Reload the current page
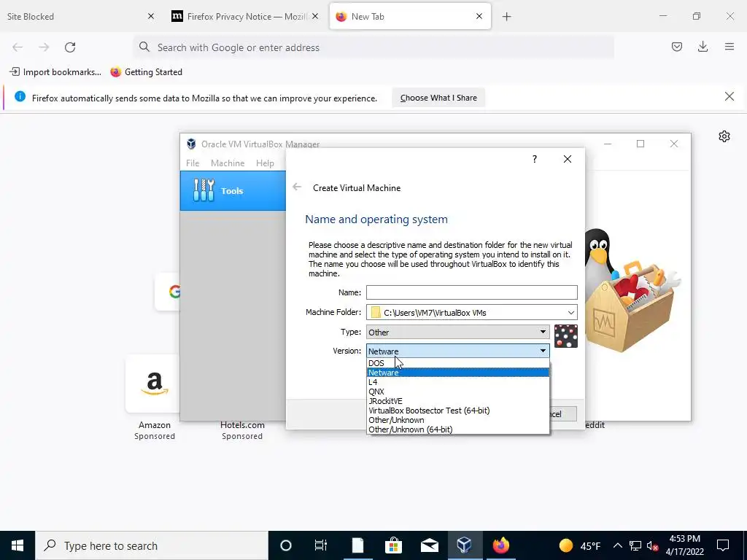The height and width of the screenshot is (560, 747). pos(70,47)
